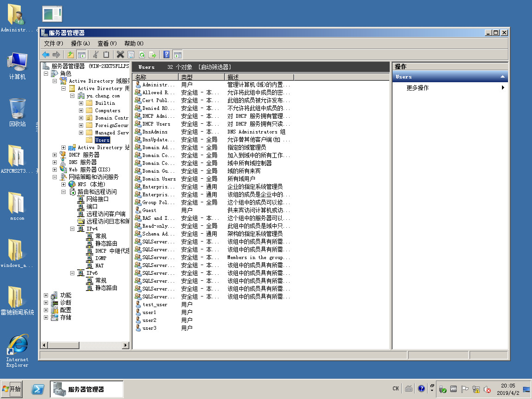Expand the DHCP 服务器 tree node

55,155
